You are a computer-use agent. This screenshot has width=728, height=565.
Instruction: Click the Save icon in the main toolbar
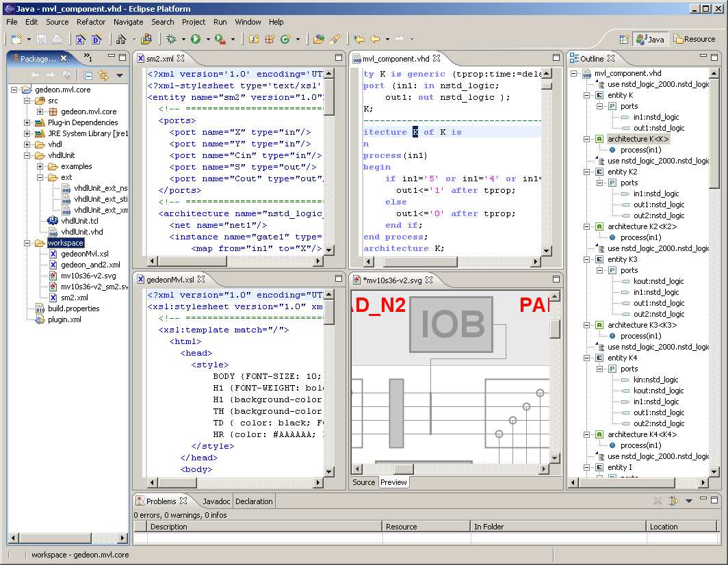pos(41,40)
